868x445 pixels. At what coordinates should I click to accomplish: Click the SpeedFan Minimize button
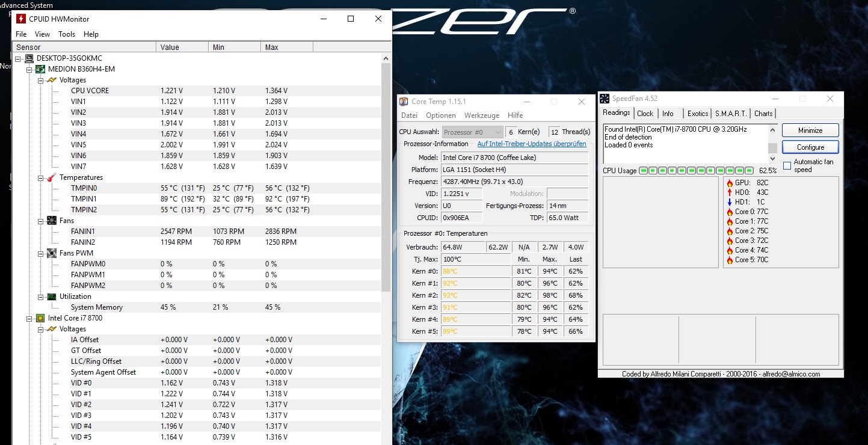tap(810, 130)
